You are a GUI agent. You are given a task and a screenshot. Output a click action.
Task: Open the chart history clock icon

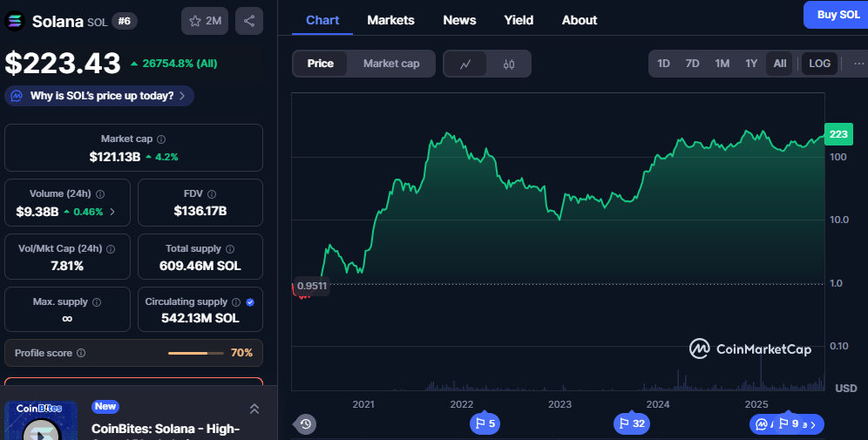pyautogui.click(x=306, y=424)
